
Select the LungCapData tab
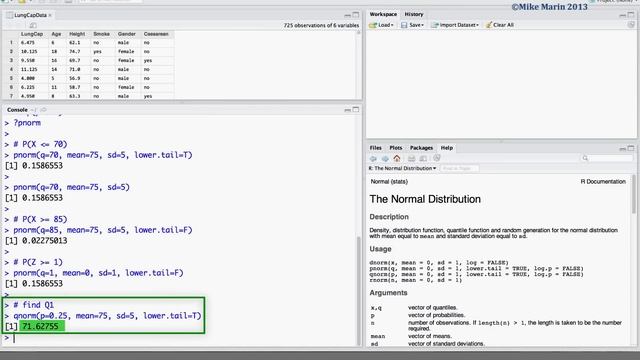(30, 15)
